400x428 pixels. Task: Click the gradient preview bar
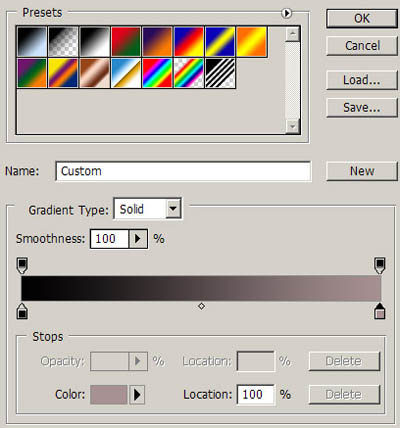(201, 288)
